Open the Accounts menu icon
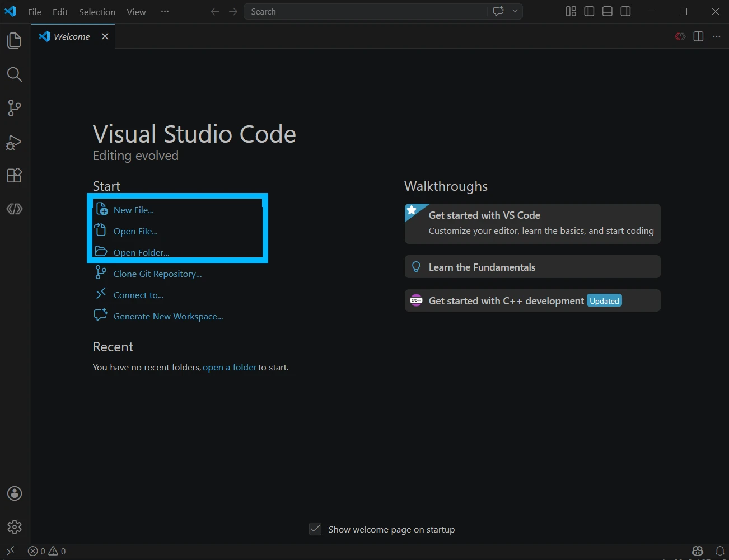 point(15,493)
